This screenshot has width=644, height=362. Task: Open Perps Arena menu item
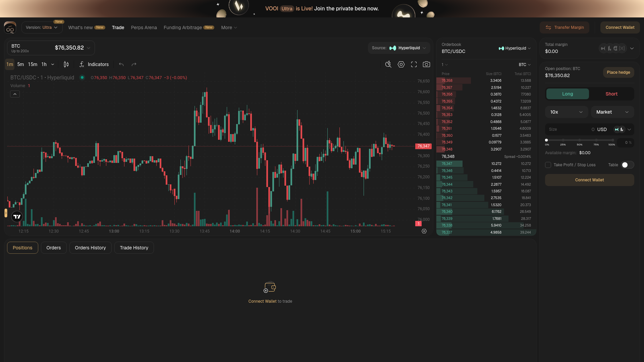click(x=144, y=27)
